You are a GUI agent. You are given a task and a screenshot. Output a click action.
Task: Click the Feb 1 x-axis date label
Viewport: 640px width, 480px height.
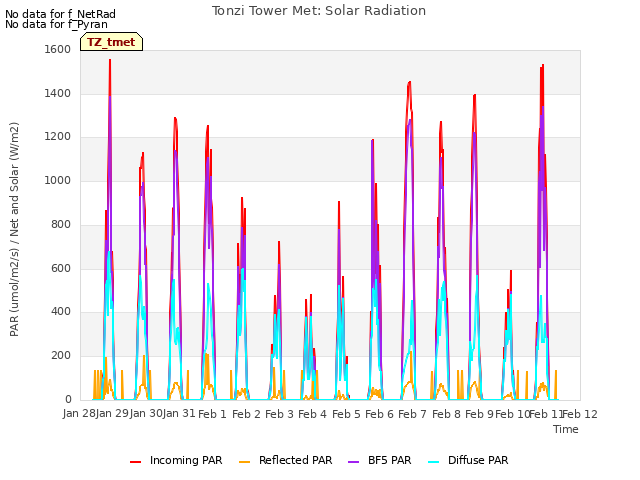[212, 414]
